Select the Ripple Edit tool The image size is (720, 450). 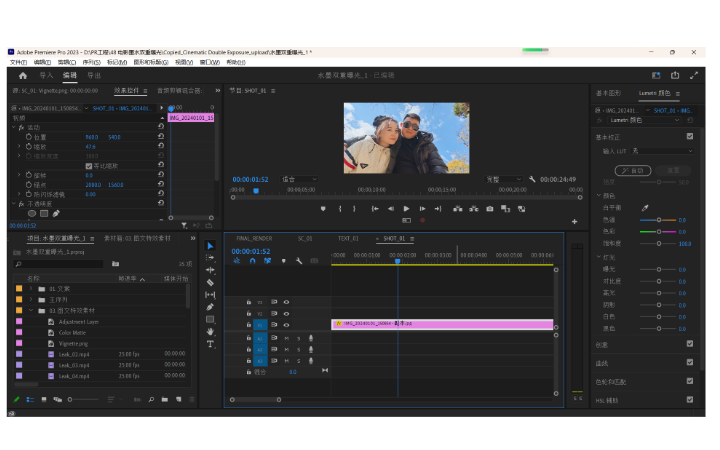tap(210, 270)
